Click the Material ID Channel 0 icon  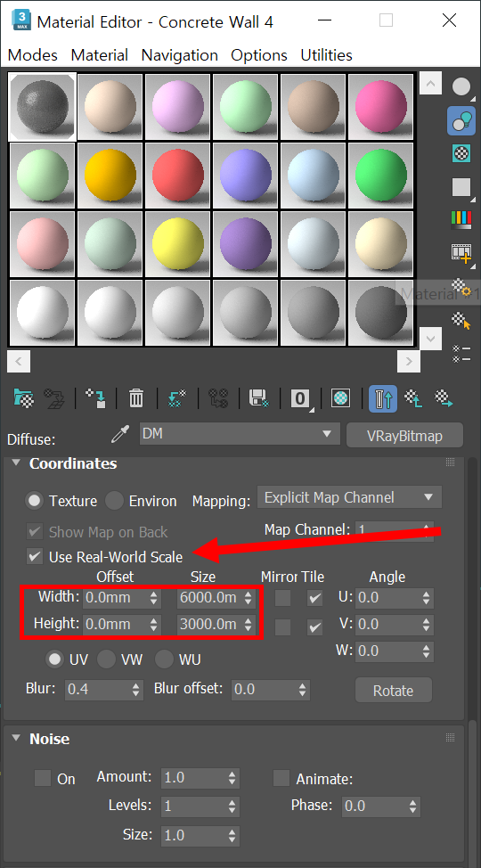(x=300, y=398)
